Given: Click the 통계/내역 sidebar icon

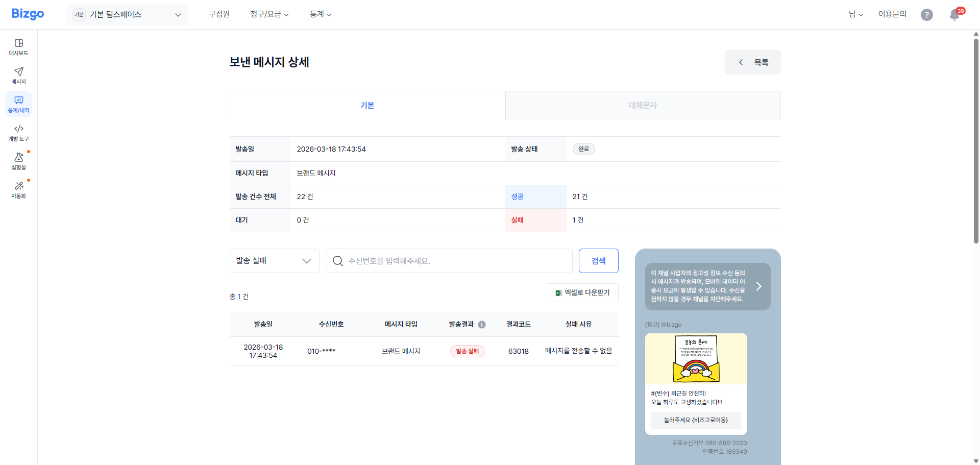Looking at the screenshot, I should pos(18,104).
